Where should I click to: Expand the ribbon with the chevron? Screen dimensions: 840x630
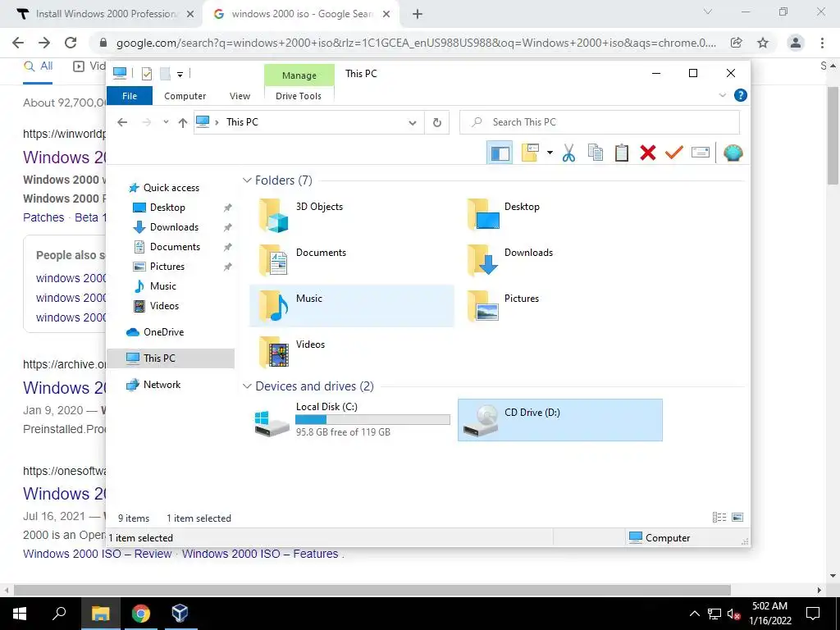pos(722,95)
